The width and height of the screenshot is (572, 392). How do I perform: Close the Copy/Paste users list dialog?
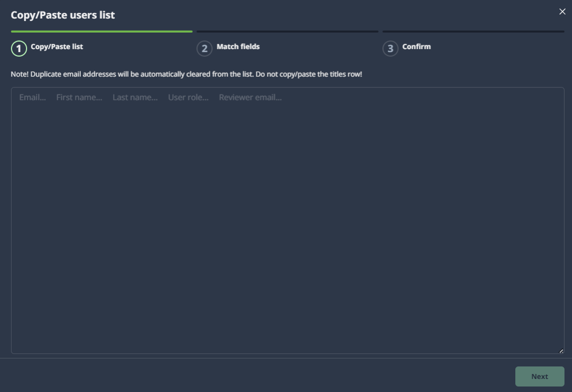pos(562,12)
